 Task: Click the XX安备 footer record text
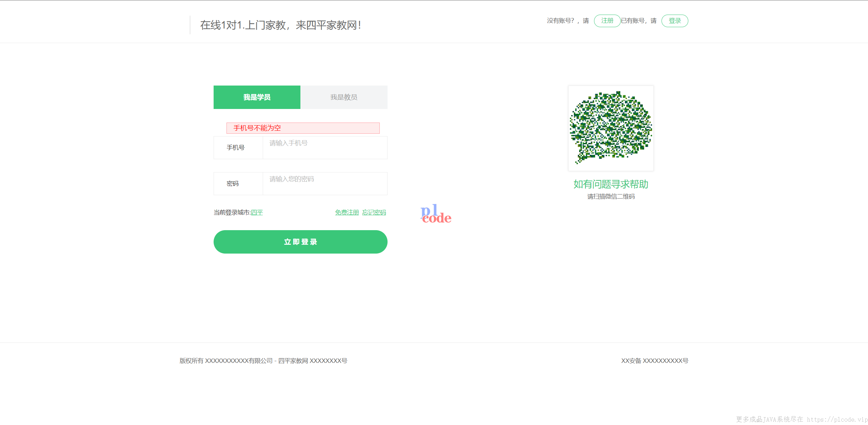click(x=655, y=361)
